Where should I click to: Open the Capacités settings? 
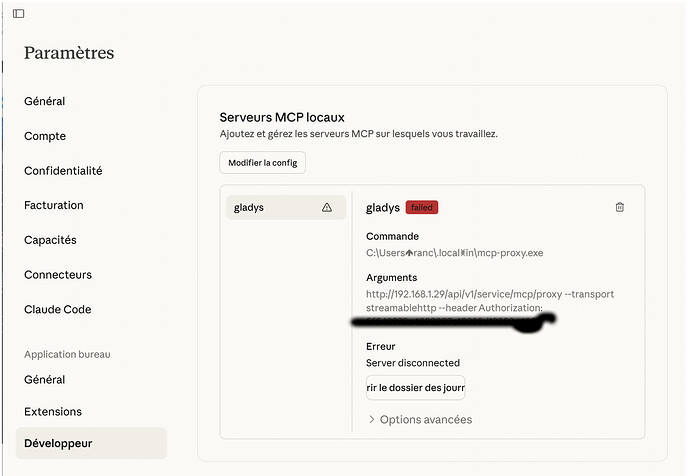tap(50, 240)
